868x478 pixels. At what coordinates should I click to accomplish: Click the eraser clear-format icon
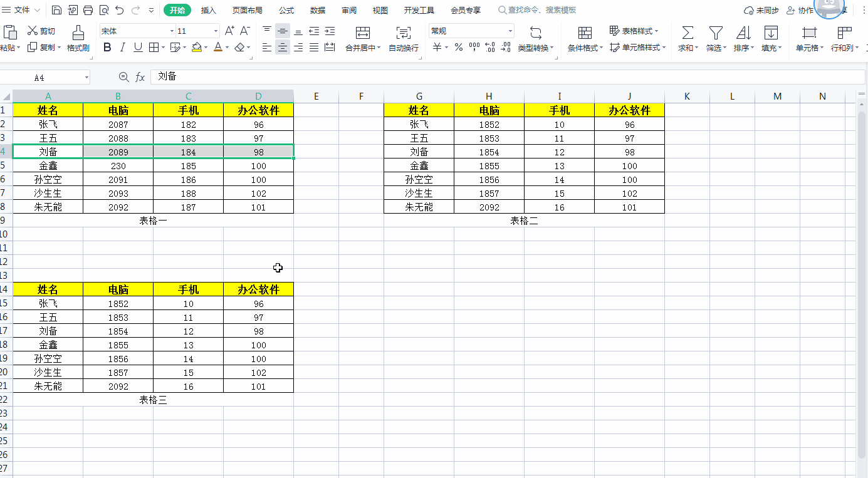click(239, 47)
